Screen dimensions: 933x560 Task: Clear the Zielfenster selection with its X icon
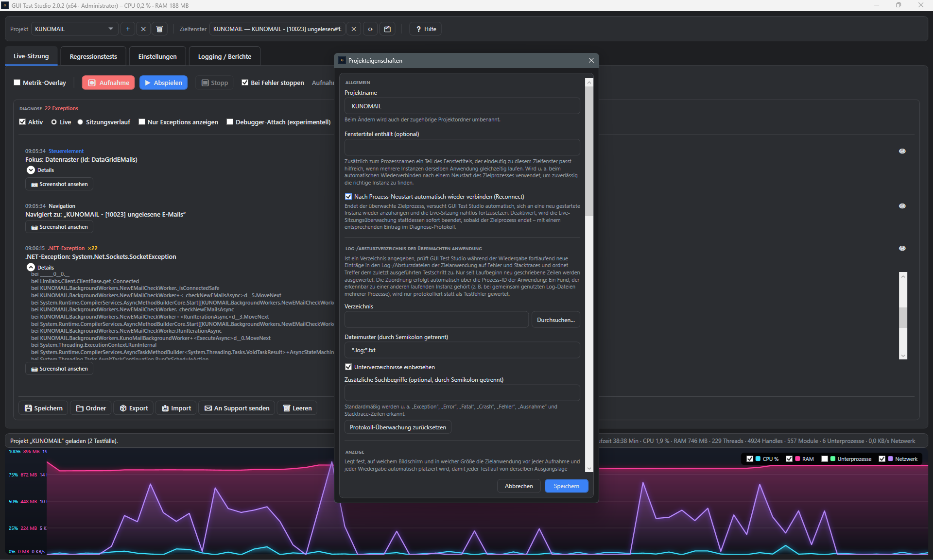click(x=354, y=29)
